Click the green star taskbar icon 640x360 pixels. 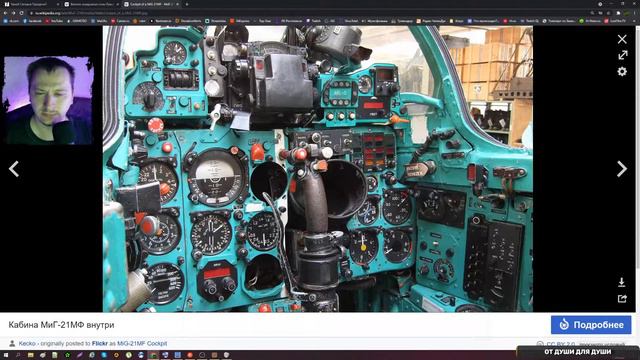pyautogui.click(x=67, y=355)
